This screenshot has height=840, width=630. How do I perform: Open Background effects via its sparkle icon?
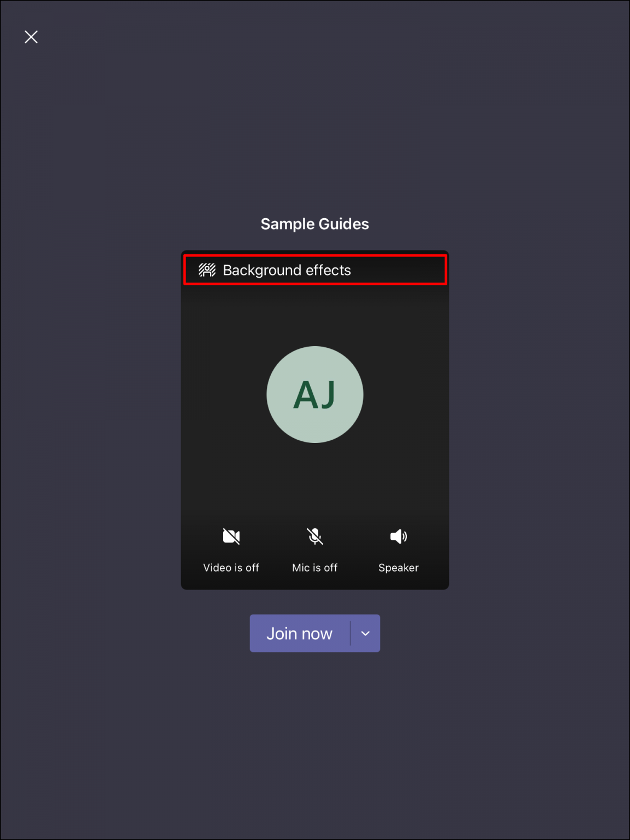[x=208, y=270]
